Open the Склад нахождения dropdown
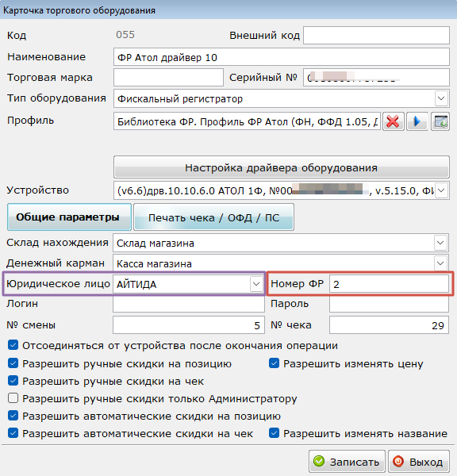Screen dimensions: 457x476 [x=440, y=243]
